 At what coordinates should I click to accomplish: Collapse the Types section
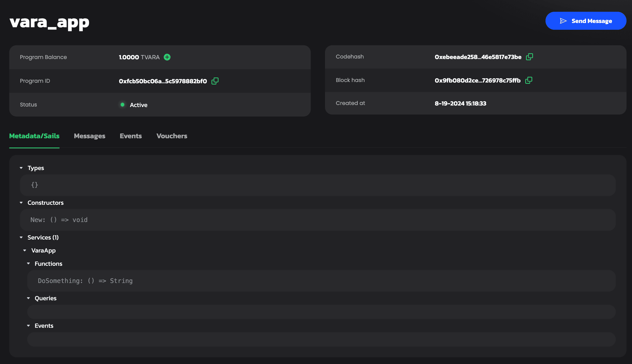(x=21, y=168)
